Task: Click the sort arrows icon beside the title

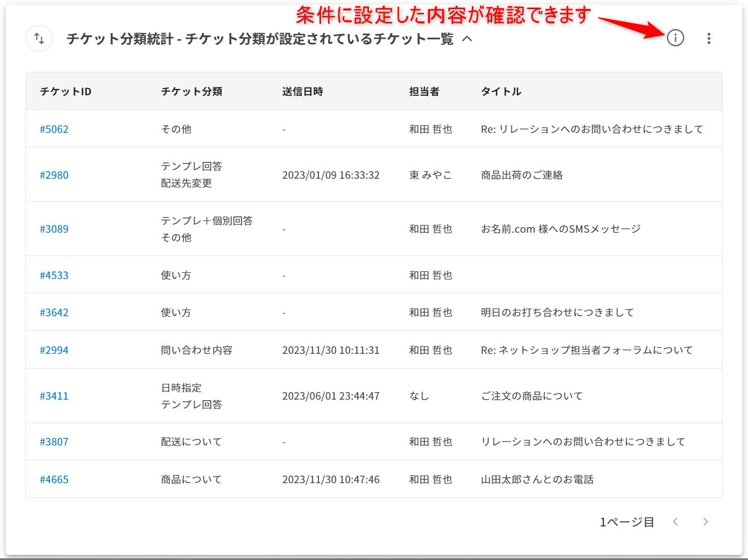Action: pos(39,38)
